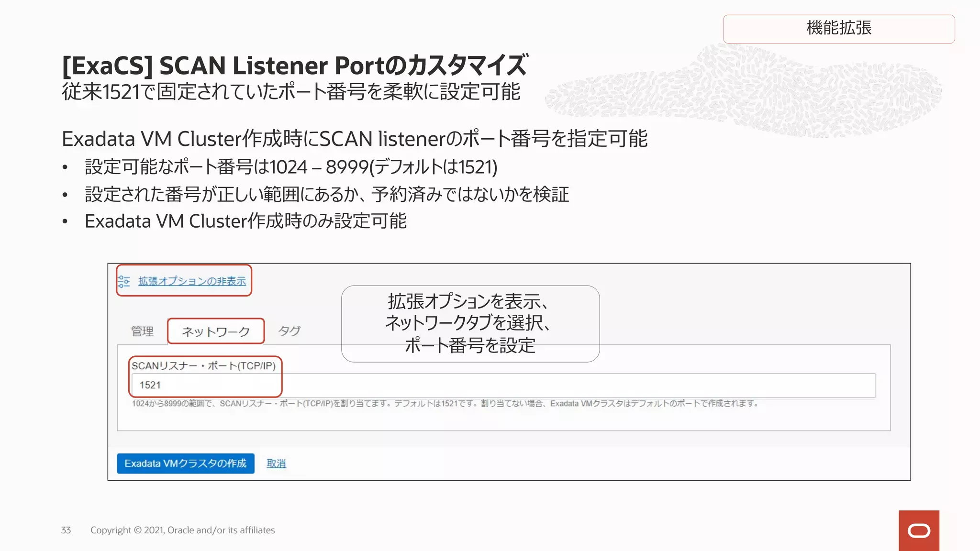Image resolution: width=980 pixels, height=551 pixels.
Task: Click the page number 33
Action: [x=66, y=530]
